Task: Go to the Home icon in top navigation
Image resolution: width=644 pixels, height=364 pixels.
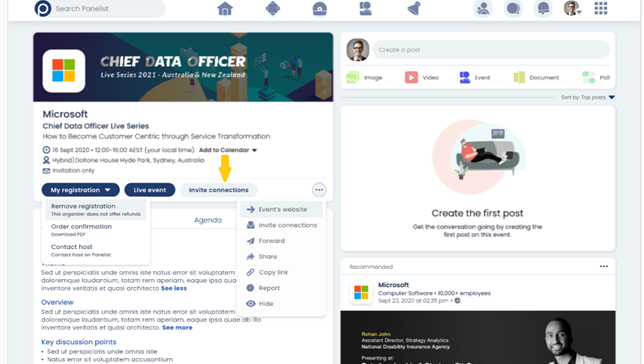Action: tap(225, 9)
